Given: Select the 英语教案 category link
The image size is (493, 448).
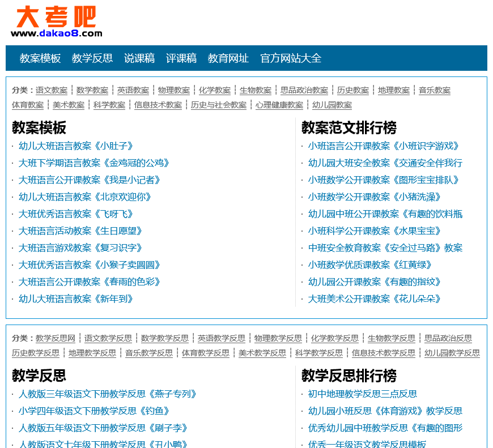Looking at the screenshot, I should pyautogui.click(x=133, y=90).
